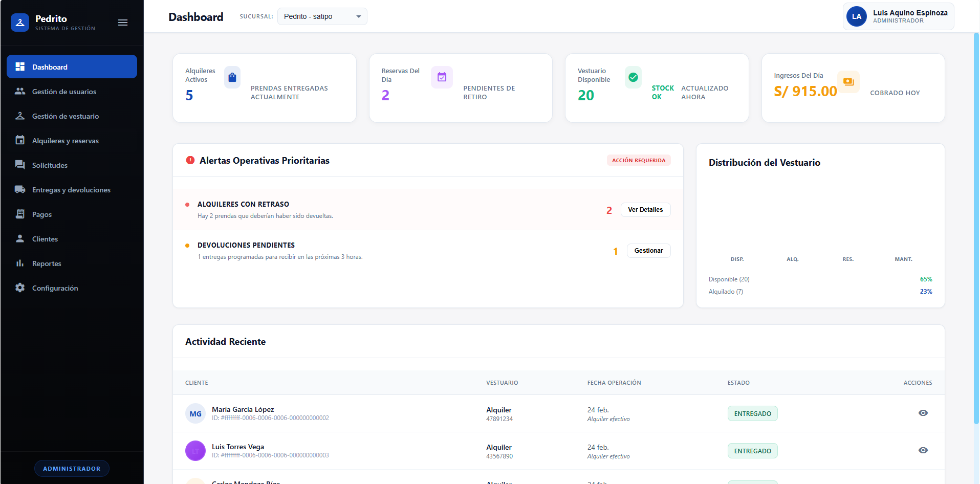Open Gestión de usuarios from the sidebar

coord(64,92)
